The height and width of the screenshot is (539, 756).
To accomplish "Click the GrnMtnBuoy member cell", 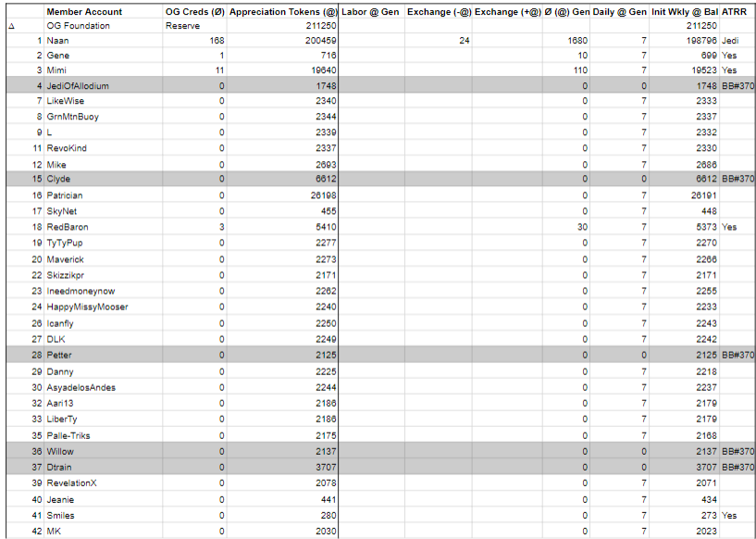I will (x=104, y=117).
